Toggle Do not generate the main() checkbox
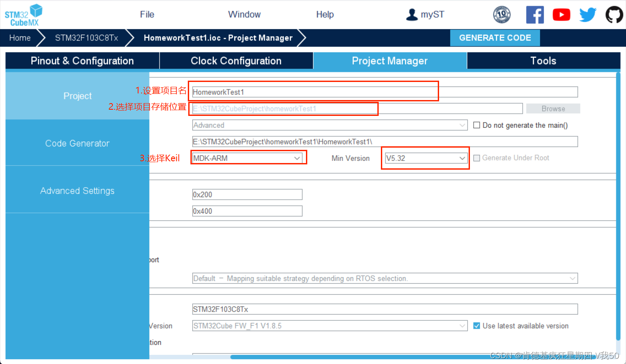 pos(477,125)
